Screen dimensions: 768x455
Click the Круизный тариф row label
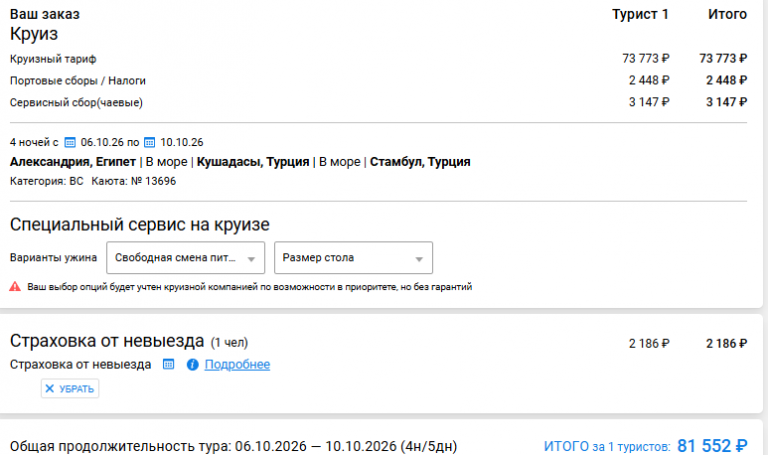click(x=53, y=59)
